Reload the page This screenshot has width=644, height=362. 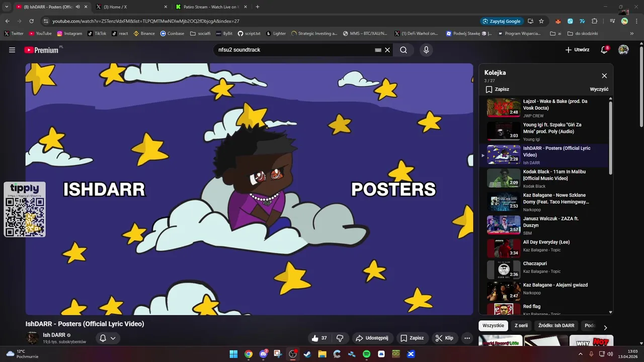pos(31,21)
